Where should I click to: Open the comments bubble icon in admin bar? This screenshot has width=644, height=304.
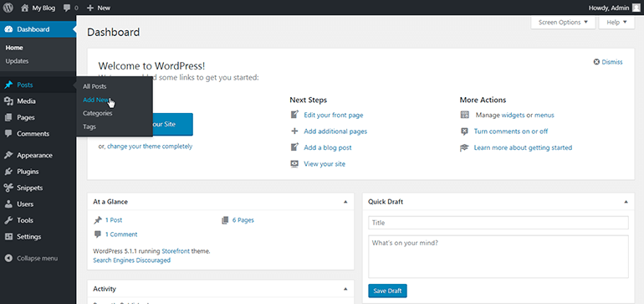click(68, 8)
